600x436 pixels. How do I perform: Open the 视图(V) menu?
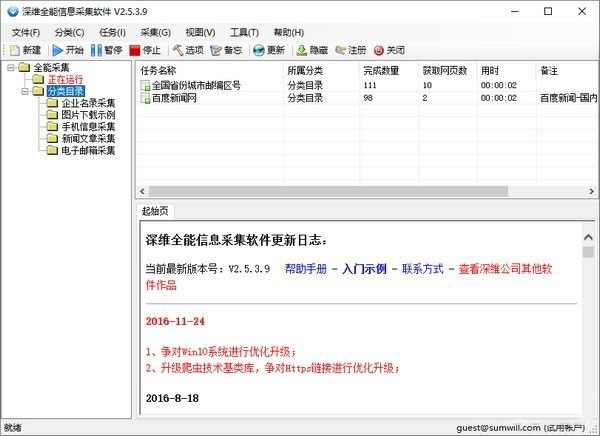pyautogui.click(x=200, y=33)
